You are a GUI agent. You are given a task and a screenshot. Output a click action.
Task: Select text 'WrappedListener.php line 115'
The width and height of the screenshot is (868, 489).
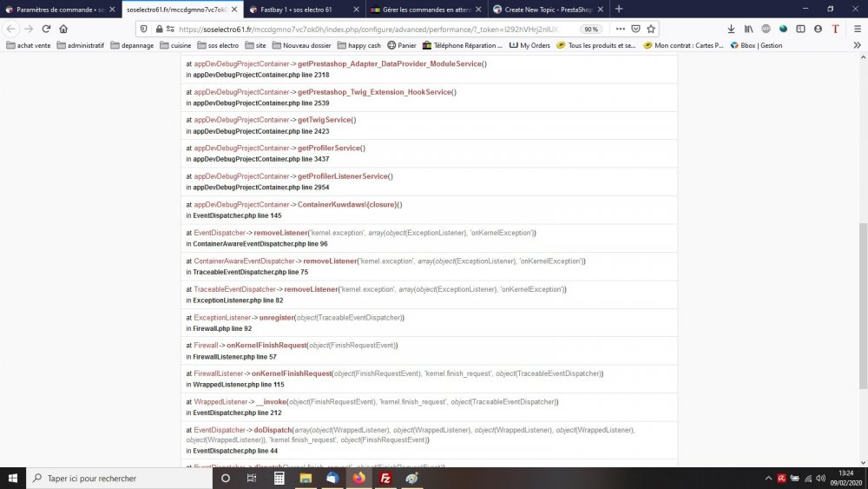[238, 384]
